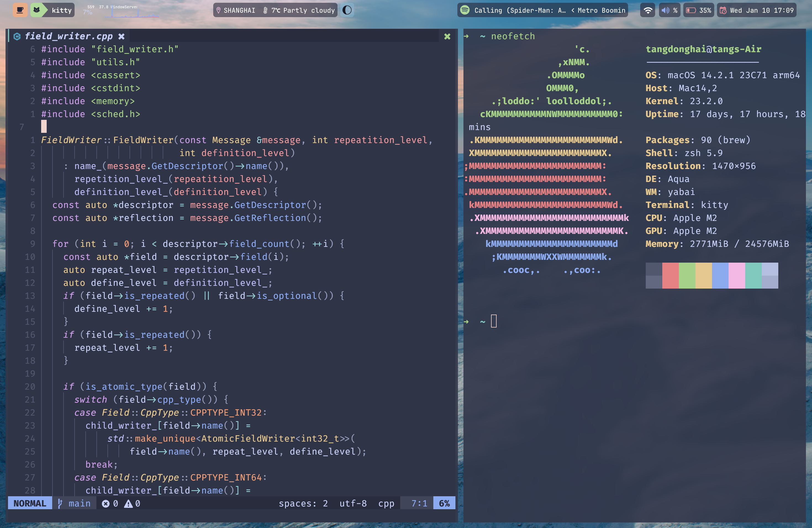This screenshot has height=528, width=812.
Task: Click 'GetReflection' in the editor code
Action: coord(270,218)
